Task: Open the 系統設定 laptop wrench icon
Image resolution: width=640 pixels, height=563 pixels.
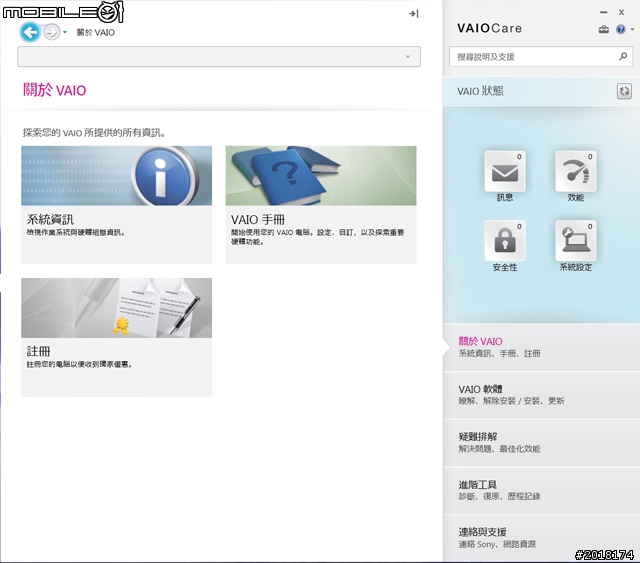Action: tap(576, 241)
